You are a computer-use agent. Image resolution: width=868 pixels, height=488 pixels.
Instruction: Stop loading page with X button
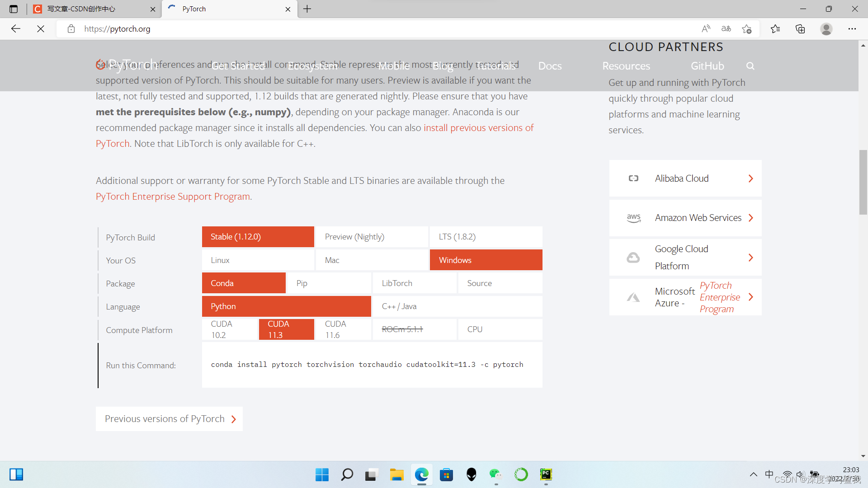(41, 29)
